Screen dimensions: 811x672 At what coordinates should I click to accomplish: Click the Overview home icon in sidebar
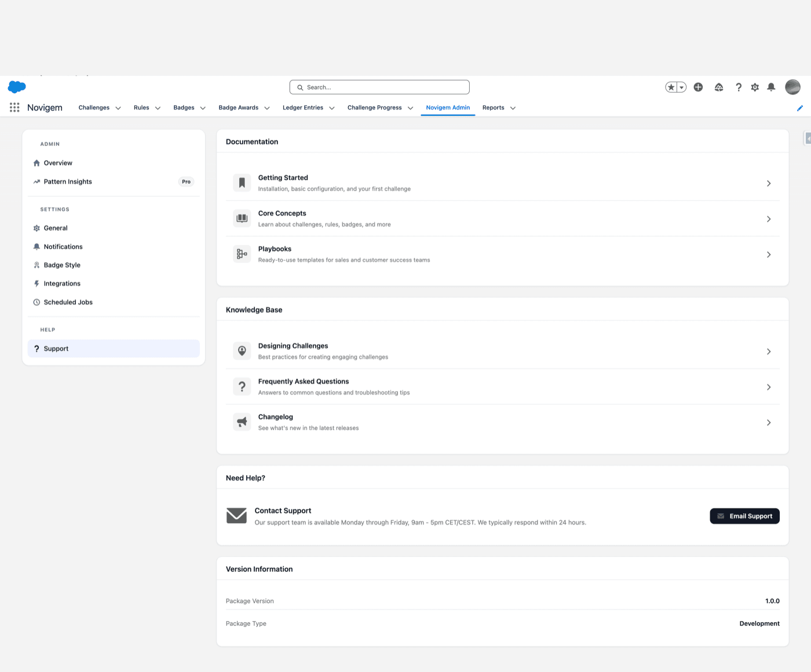click(36, 163)
